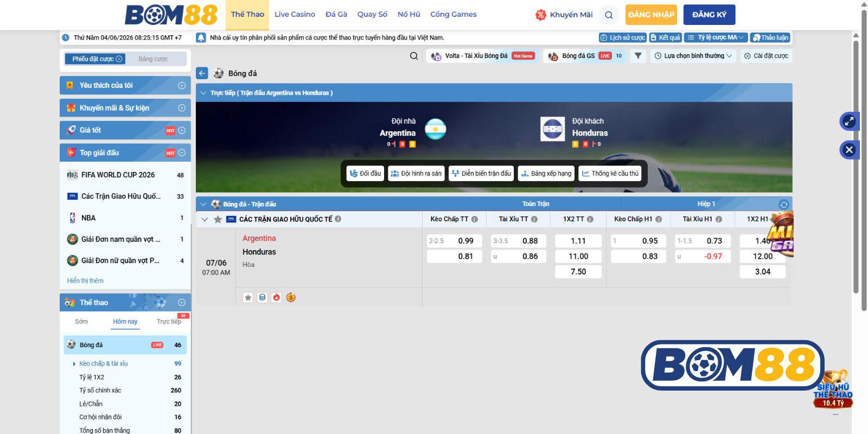
Task: Click the BOM88 logo in header
Action: tap(171, 15)
